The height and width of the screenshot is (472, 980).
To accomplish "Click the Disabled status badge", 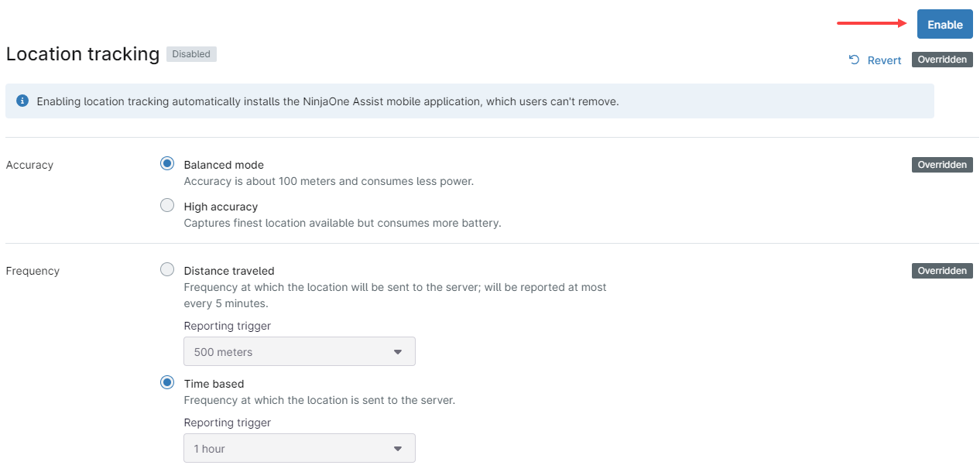I will click(x=191, y=54).
